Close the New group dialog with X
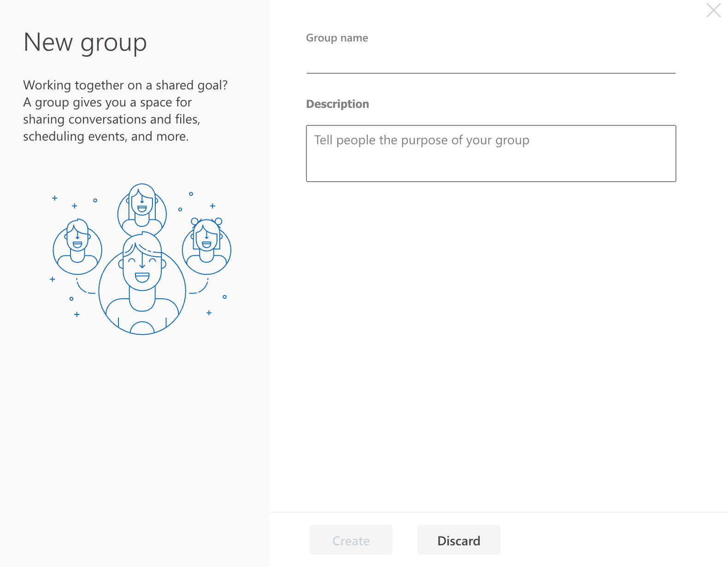728x567 pixels. pos(713,10)
